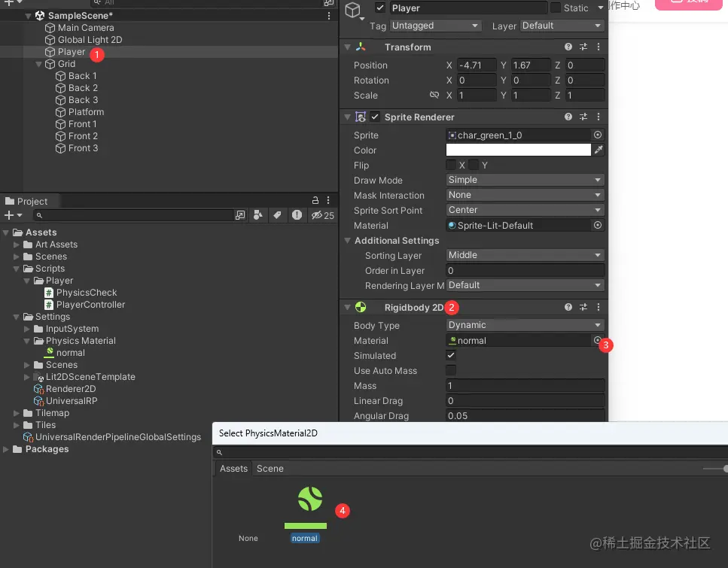Open SampleScene three-dot options menu

tap(329, 16)
